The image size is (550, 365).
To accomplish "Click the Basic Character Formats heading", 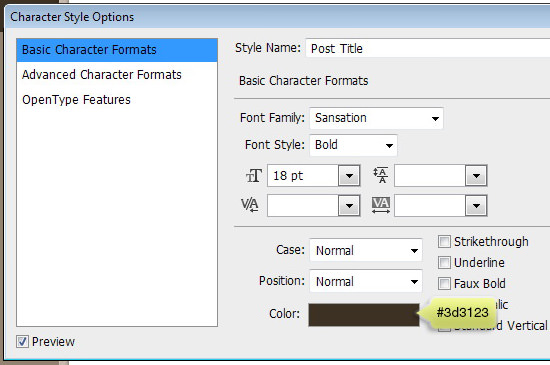I will click(304, 81).
